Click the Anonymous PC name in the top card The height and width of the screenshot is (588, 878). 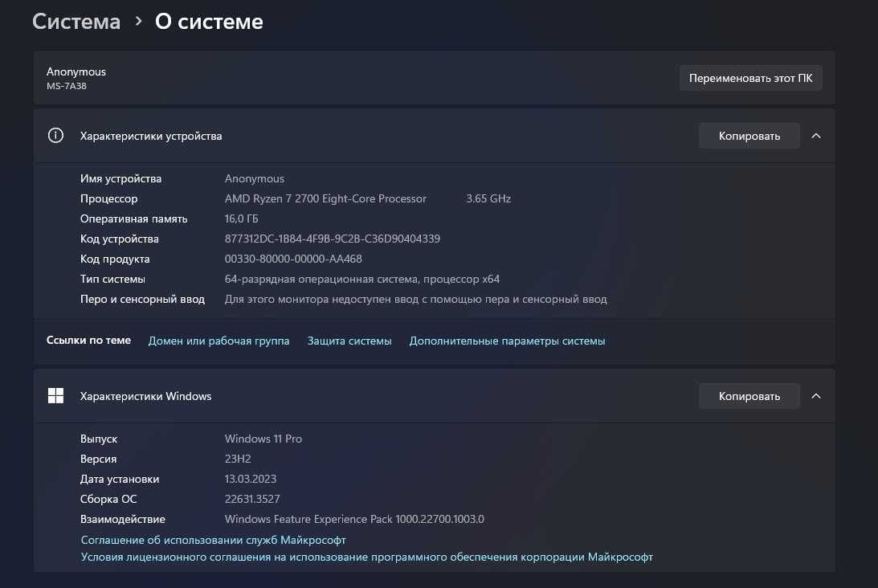pyautogui.click(x=76, y=71)
